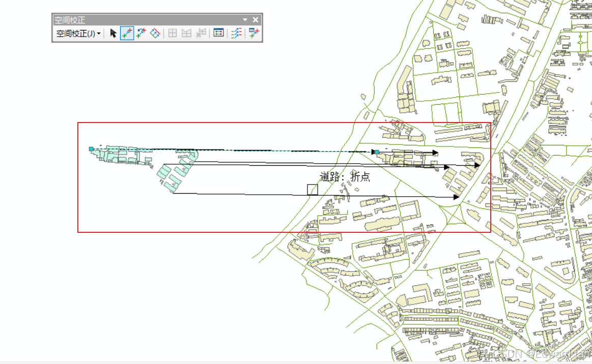The image size is (592, 364).
Task: Choose the Modify Link tool
Action: pyautogui.click(x=141, y=33)
